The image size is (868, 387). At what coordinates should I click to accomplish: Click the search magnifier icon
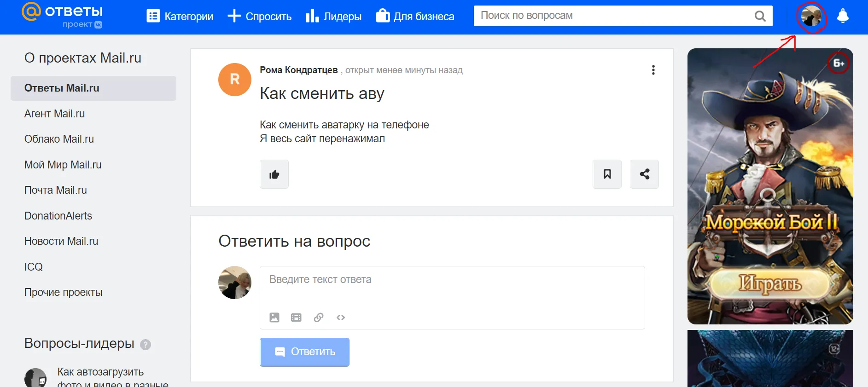coord(760,16)
